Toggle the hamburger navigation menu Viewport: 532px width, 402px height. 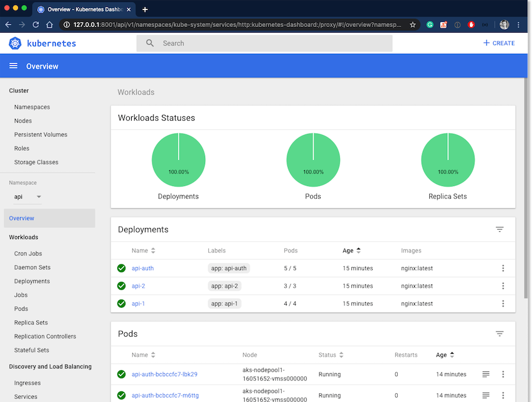click(13, 66)
